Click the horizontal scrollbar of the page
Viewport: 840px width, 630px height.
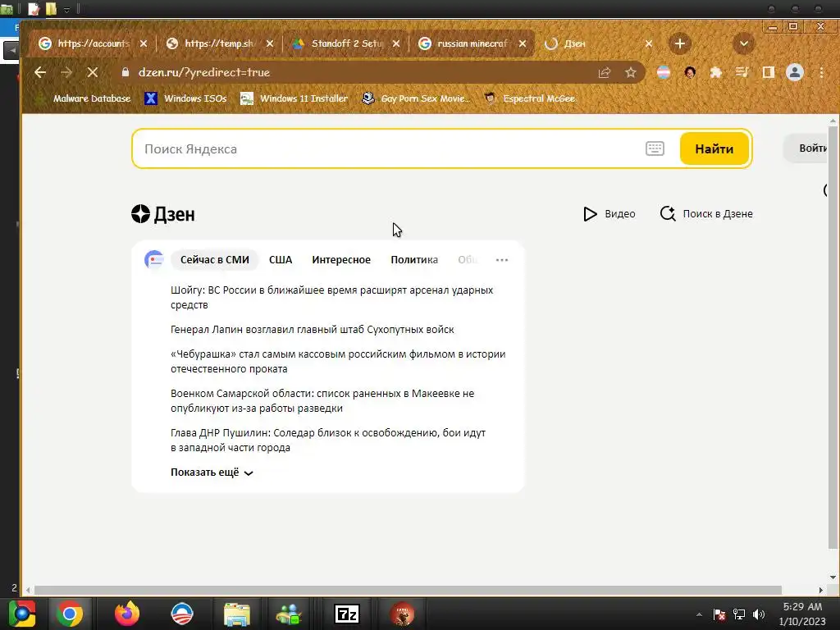(407, 590)
